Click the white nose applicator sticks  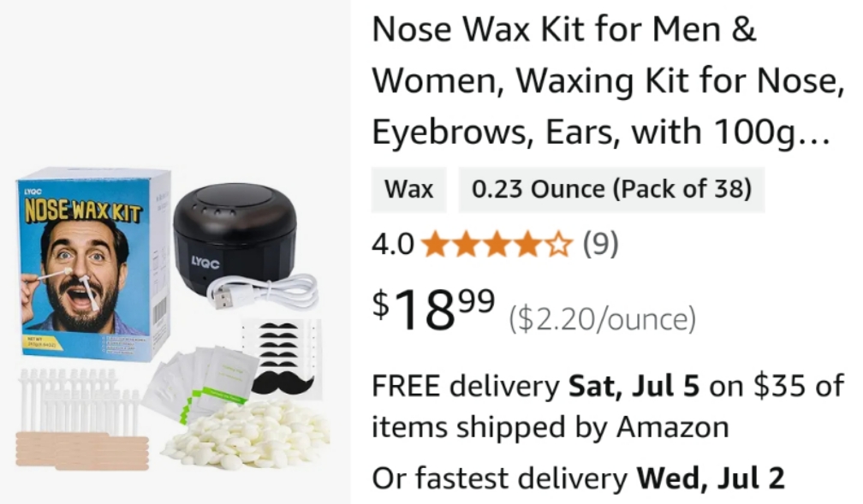point(77,400)
